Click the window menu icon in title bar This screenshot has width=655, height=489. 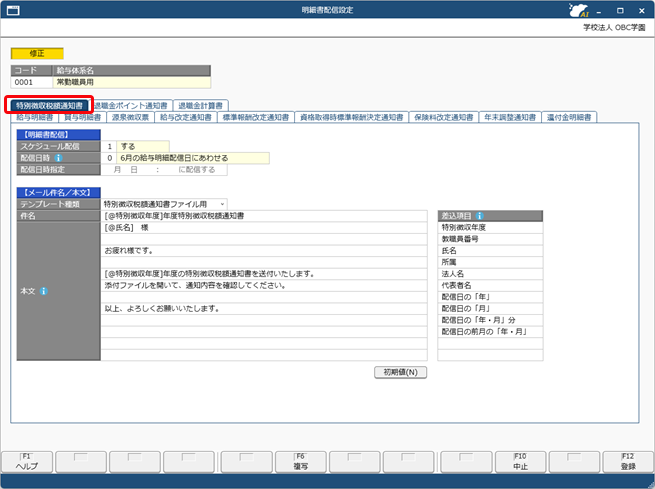tap(13, 10)
